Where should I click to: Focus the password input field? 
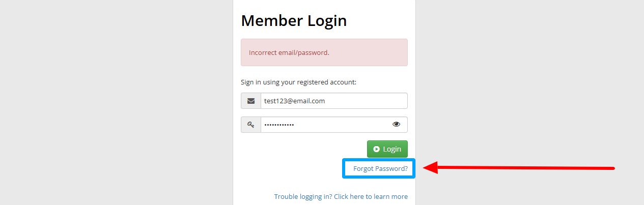pyautogui.click(x=326, y=125)
